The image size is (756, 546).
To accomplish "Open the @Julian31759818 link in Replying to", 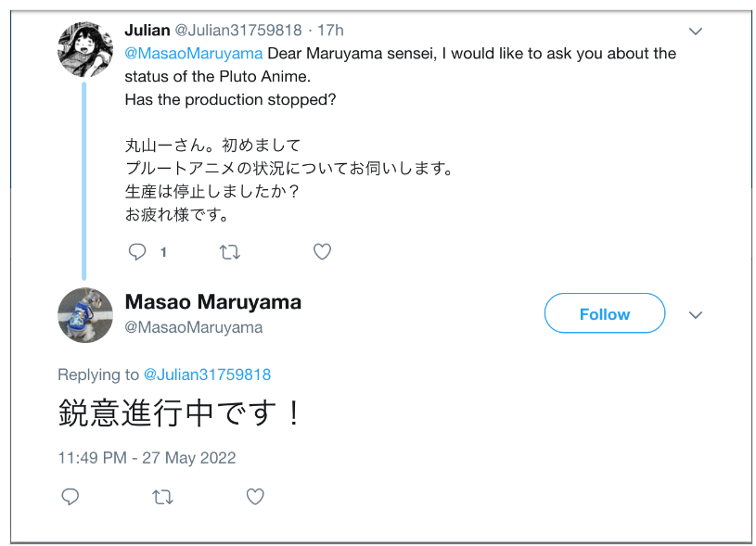I will (x=208, y=375).
